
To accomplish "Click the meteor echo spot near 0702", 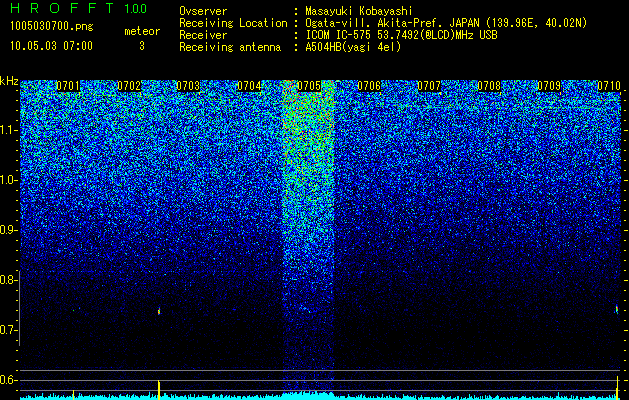I will point(159,311).
